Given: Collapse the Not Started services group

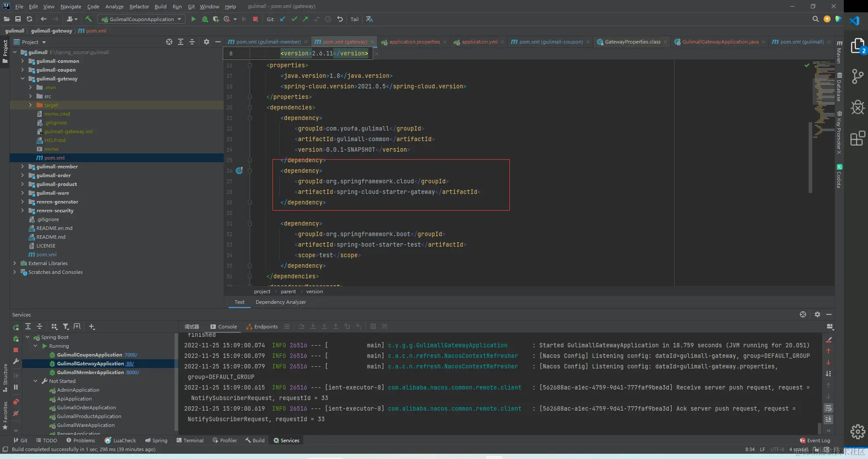Looking at the screenshot, I should click(36, 381).
